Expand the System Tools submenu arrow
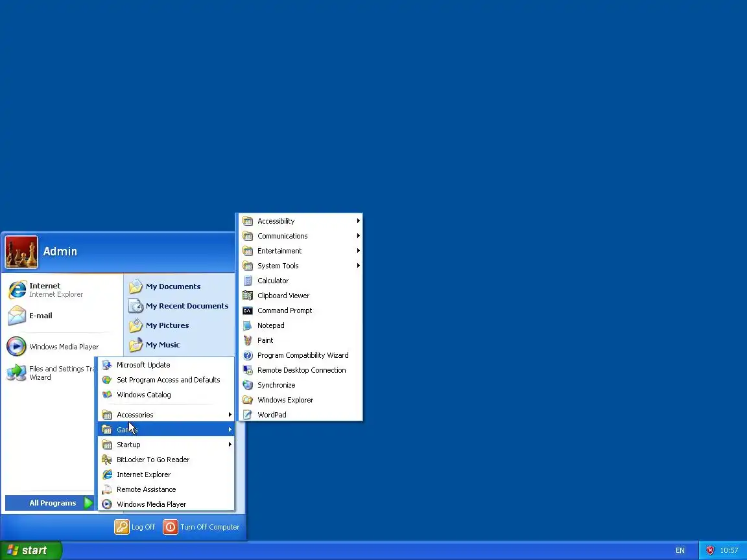The height and width of the screenshot is (560, 747). (x=358, y=266)
